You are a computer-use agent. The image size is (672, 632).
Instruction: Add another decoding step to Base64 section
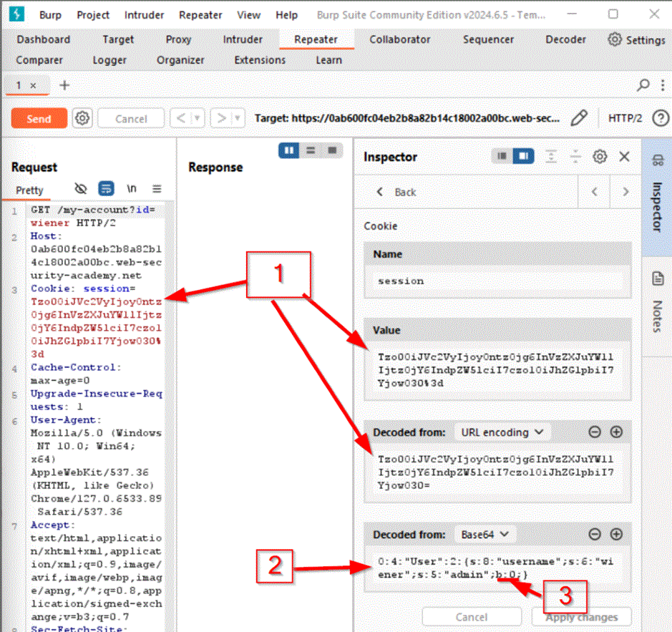[615, 534]
